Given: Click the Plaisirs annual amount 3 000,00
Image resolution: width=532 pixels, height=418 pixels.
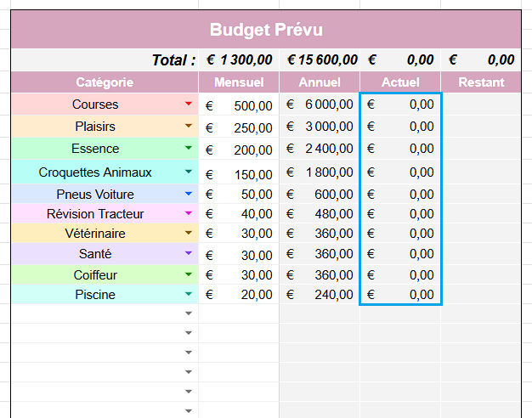Looking at the screenshot, I should click(320, 127).
